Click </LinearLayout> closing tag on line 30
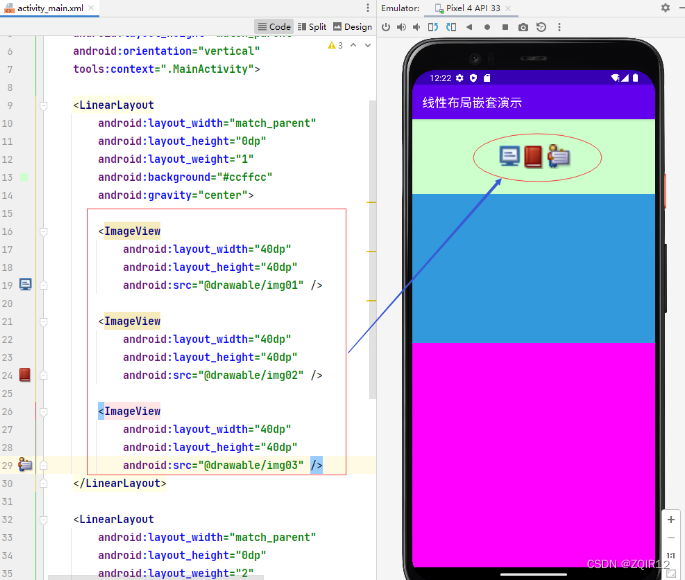The image size is (685, 580). click(120, 483)
